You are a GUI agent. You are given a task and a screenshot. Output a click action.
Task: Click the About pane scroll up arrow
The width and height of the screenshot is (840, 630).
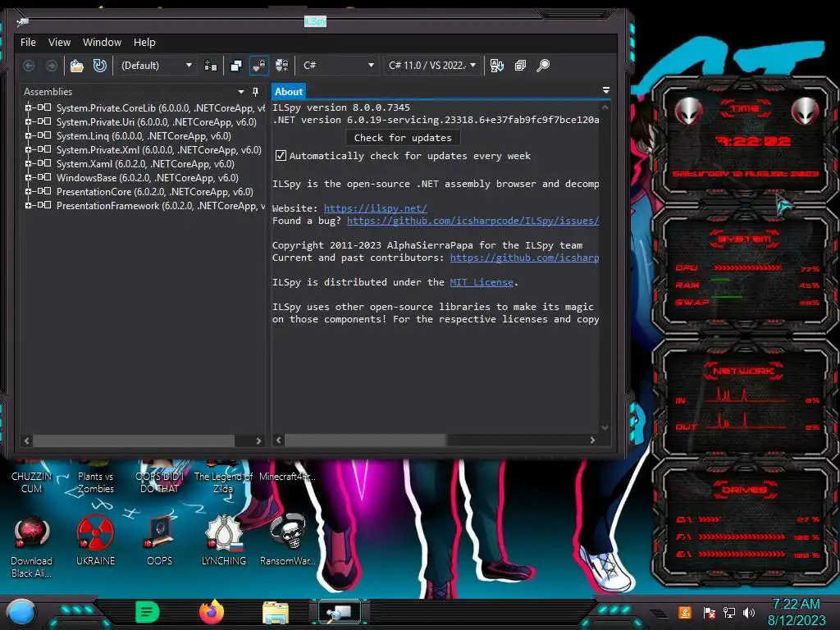(x=605, y=107)
